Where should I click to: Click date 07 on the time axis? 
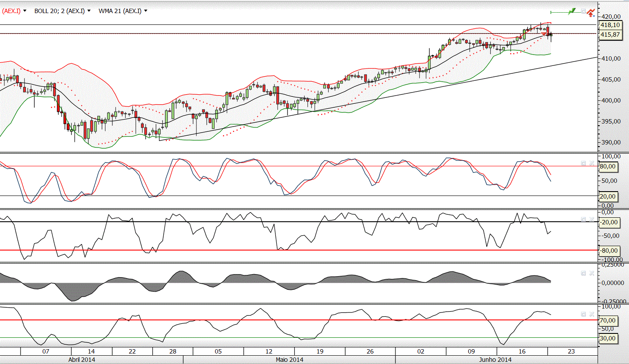point(45,351)
